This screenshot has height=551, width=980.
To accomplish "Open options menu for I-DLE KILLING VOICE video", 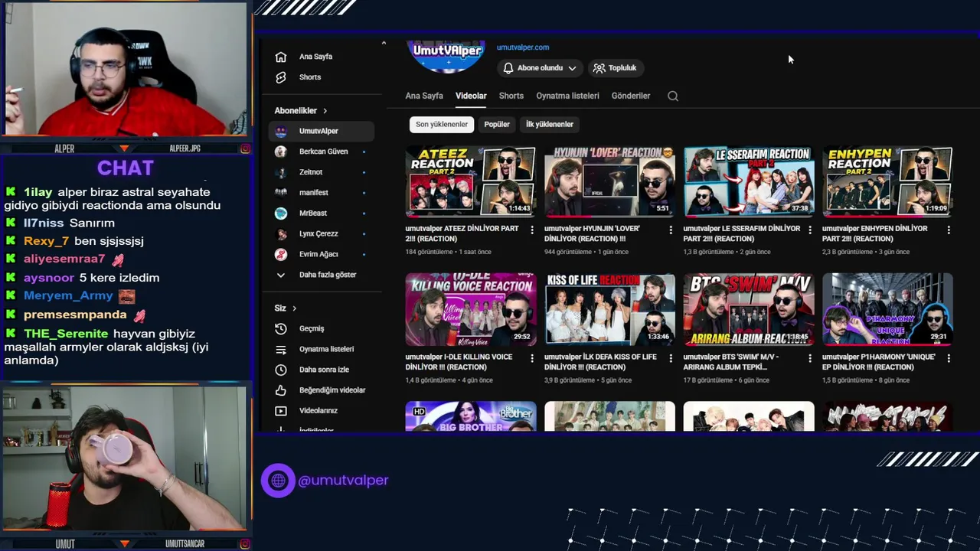I will (532, 358).
